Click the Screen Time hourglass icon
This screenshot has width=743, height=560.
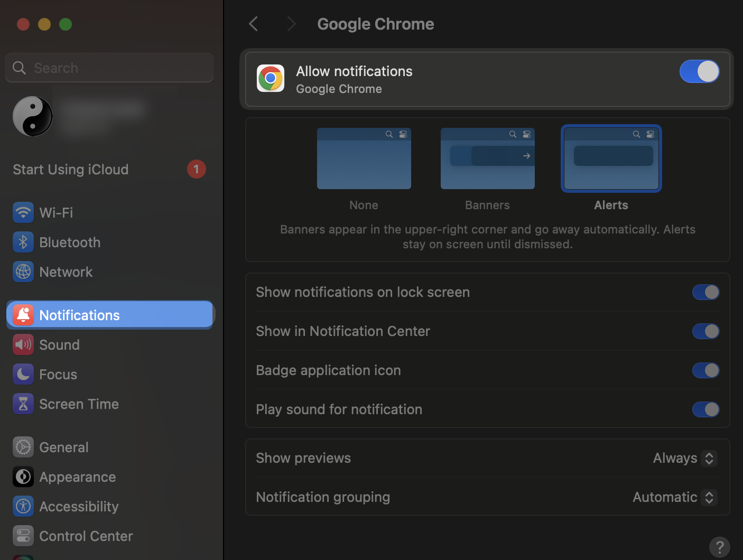[23, 404]
